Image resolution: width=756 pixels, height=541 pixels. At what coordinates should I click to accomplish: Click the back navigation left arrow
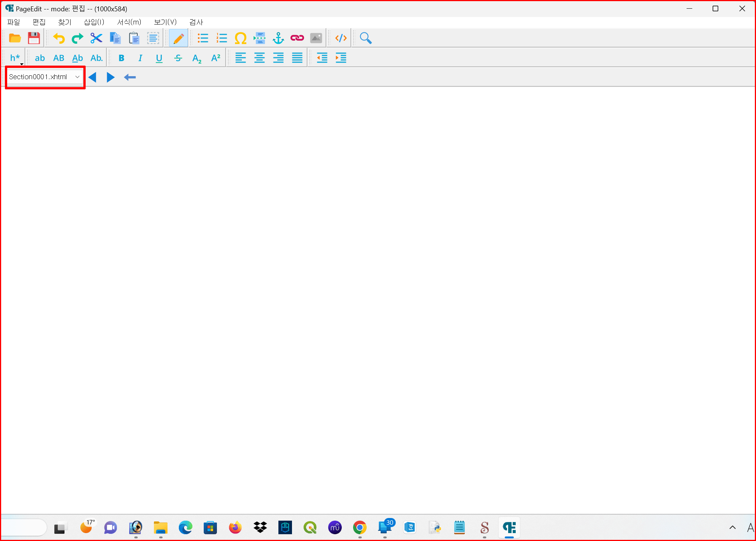coord(130,77)
